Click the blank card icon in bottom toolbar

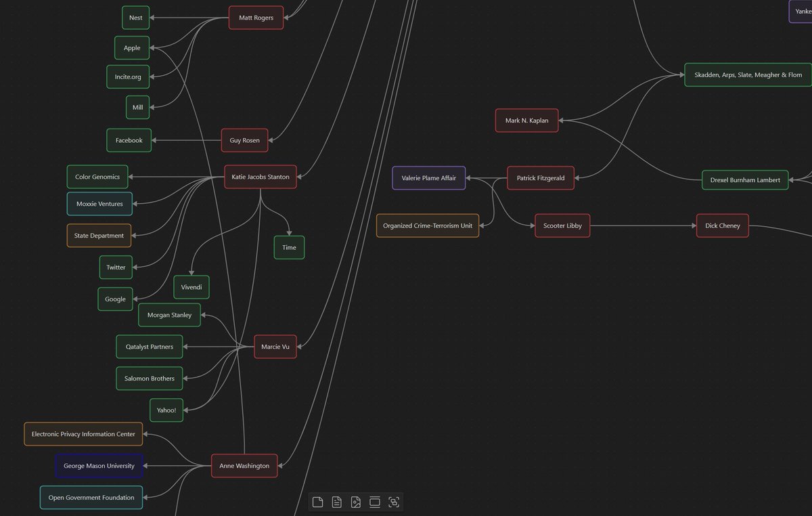pos(317,502)
